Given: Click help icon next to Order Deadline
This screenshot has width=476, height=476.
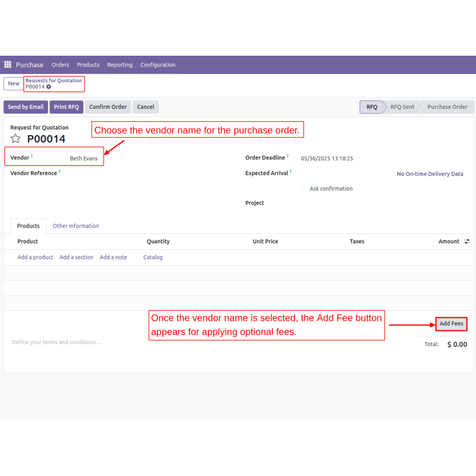Looking at the screenshot, I should coord(288,156).
